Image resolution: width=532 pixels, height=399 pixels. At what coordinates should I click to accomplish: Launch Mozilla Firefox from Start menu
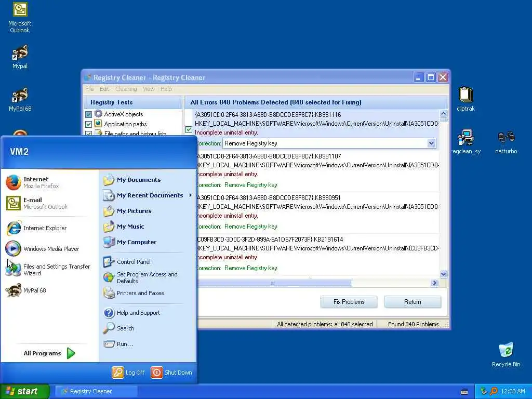[49, 182]
